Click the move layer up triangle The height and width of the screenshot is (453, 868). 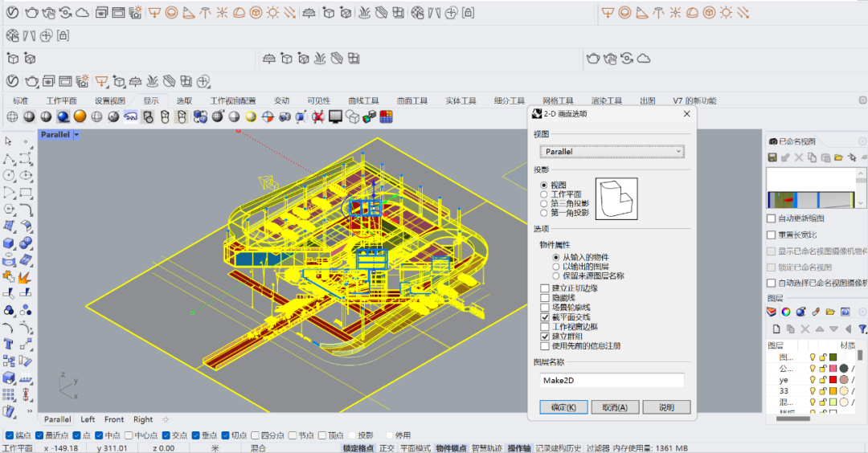click(x=819, y=329)
